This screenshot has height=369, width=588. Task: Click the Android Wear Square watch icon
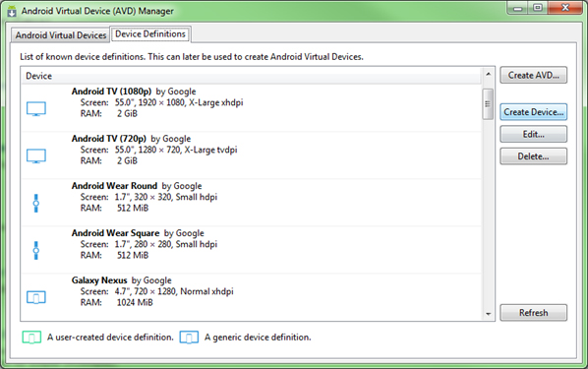(36, 250)
